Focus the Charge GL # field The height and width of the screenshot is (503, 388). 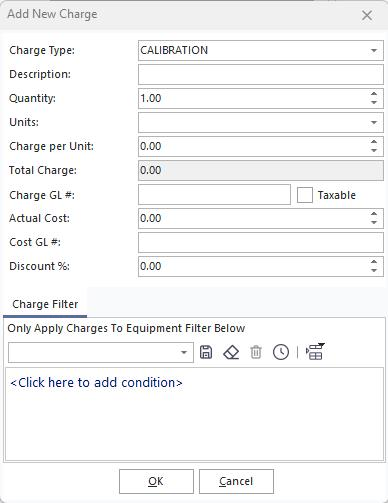pyautogui.click(x=214, y=195)
